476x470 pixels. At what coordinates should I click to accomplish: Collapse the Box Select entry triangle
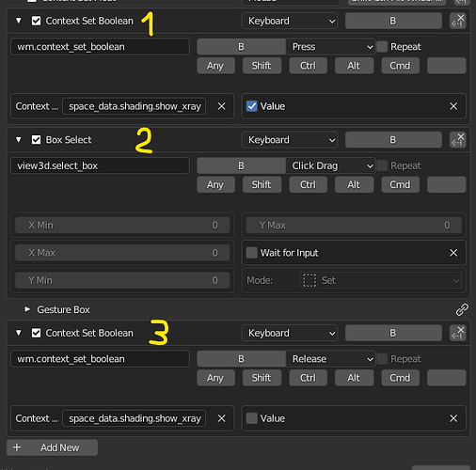pos(19,140)
